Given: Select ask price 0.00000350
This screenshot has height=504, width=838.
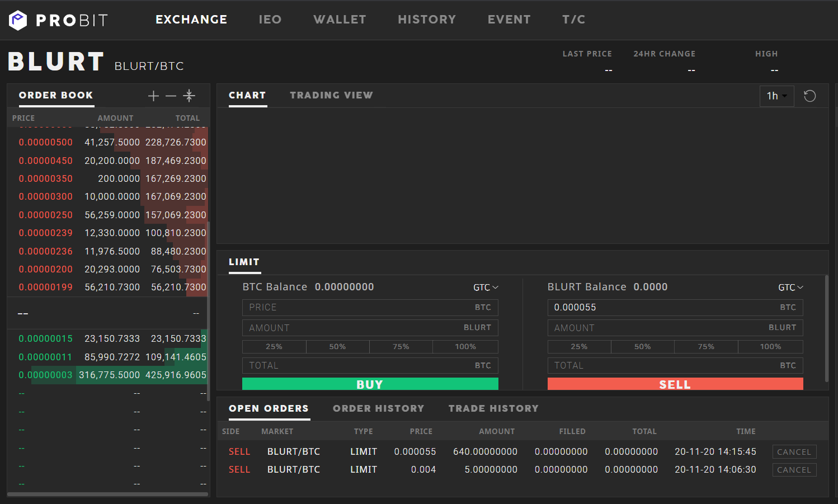Looking at the screenshot, I should pos(46,179).
